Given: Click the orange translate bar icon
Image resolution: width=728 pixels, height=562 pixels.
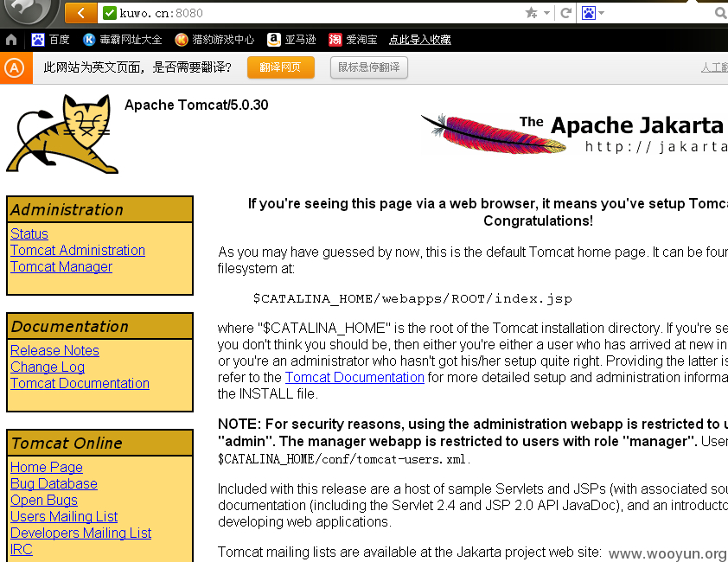Looking at the screenshot, I should coord(16,68).
